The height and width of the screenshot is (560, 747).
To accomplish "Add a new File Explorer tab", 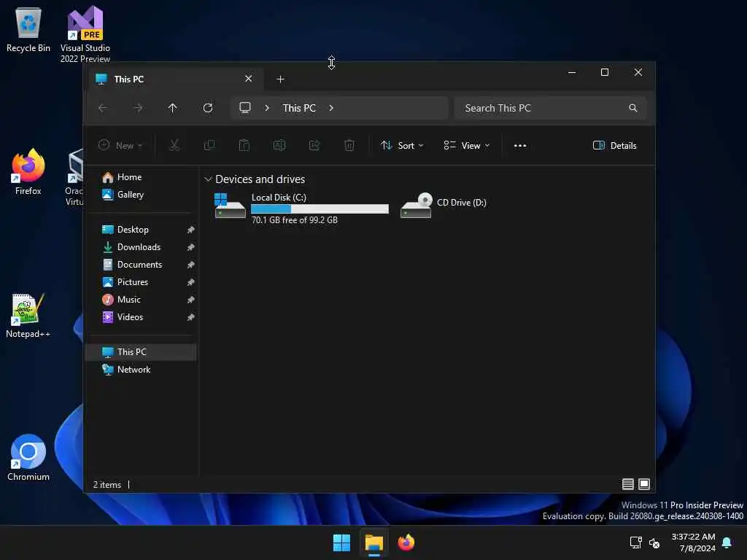I will (281, 79).
